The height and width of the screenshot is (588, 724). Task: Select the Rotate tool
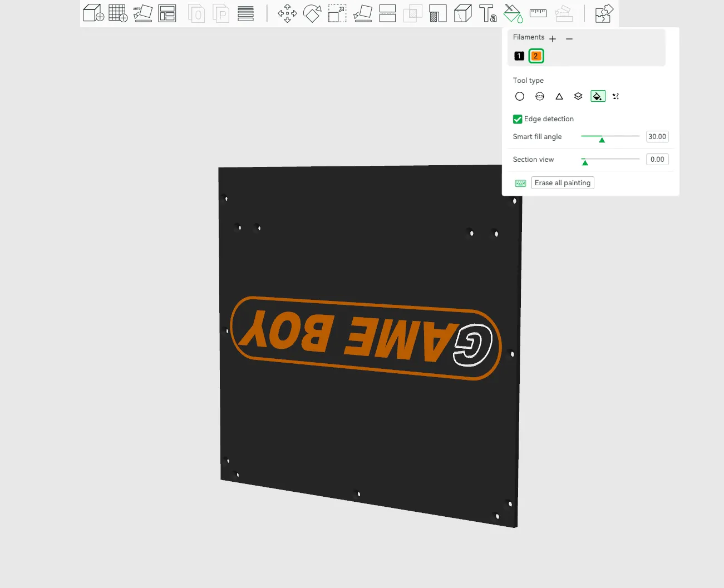312,13
